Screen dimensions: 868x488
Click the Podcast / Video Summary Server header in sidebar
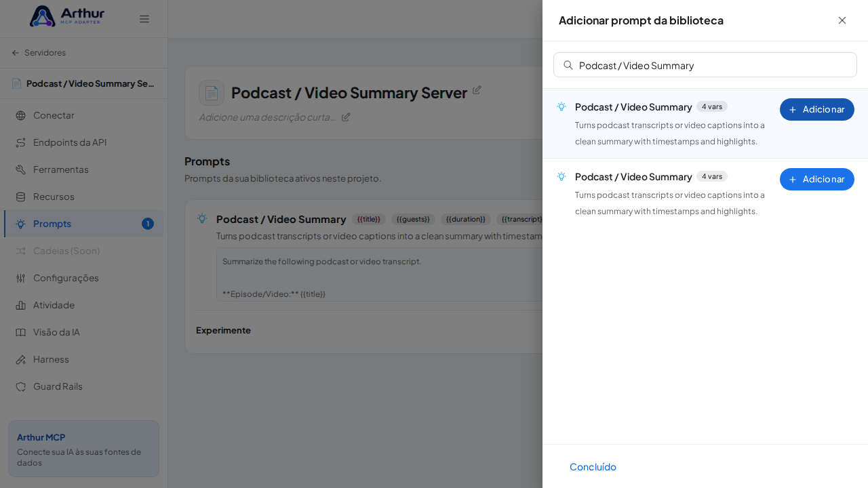pyautogui.click(x=83, y=83)
